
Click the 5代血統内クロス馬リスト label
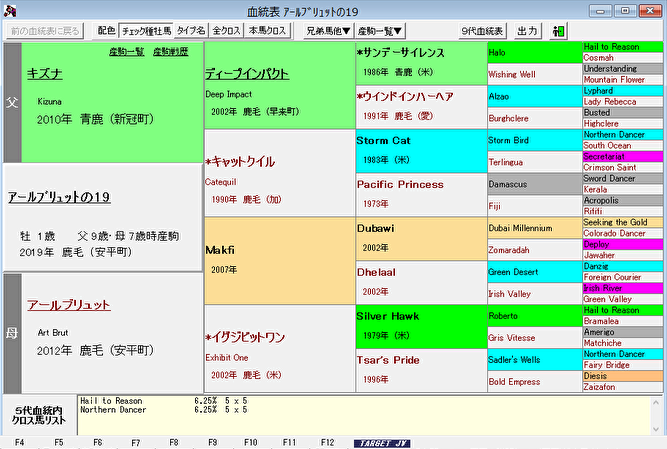39,415
